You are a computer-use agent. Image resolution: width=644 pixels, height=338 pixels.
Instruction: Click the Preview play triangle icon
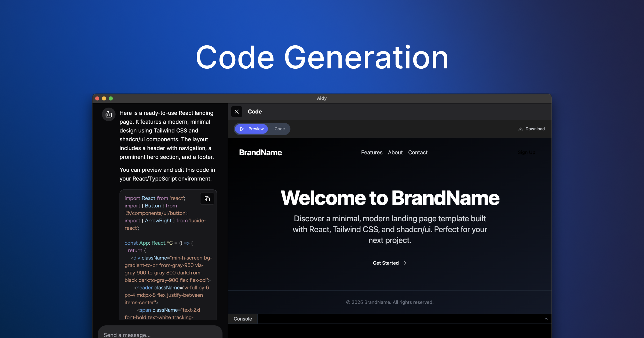[242, 129]
